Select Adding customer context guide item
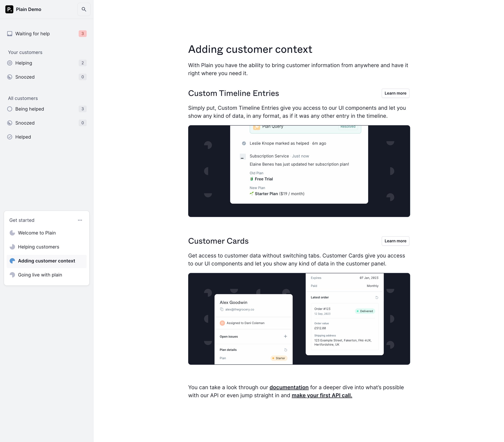Image resolution: width=504 pixels, height=442 pixels. pyautogui.click(x=47, y=261)
